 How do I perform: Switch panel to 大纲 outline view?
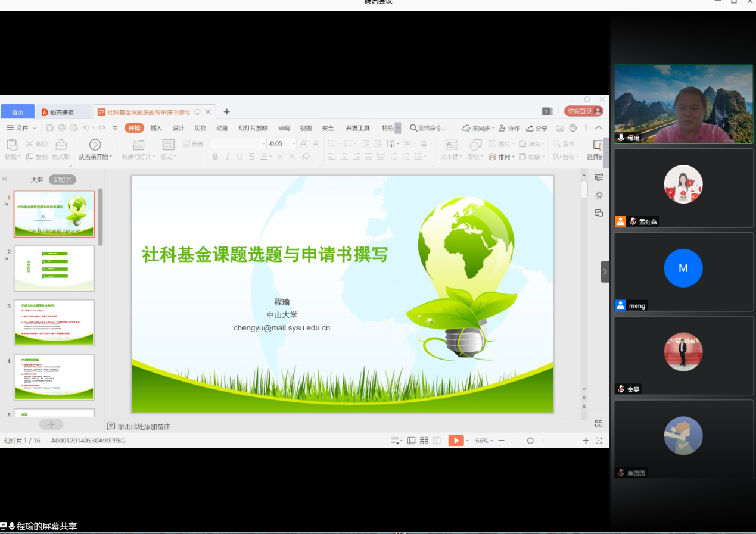(37, 180)
